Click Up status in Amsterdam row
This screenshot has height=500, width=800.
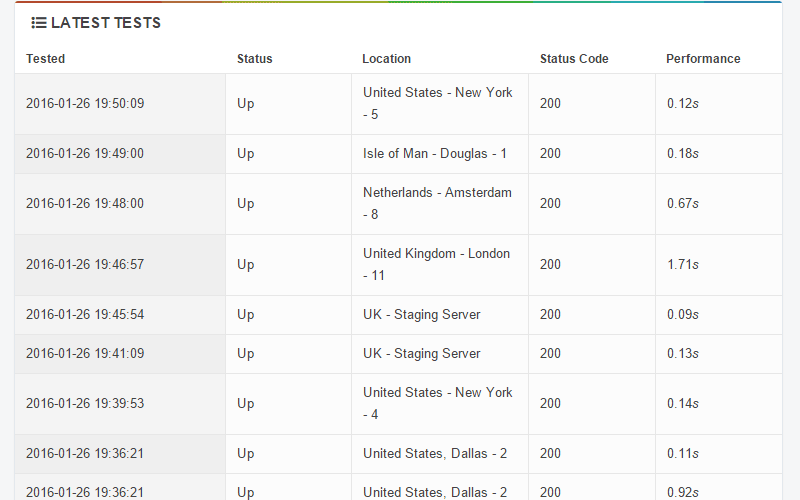tap(245, 204)
